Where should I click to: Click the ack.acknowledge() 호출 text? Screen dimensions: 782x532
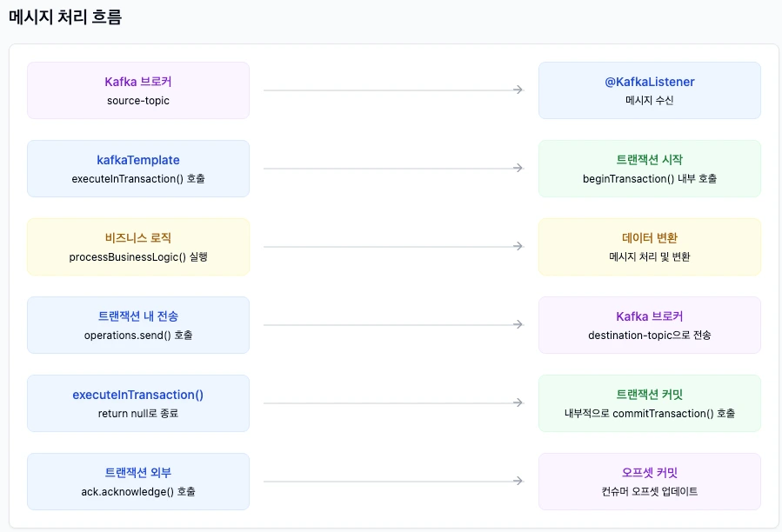click(x=137, y=490)
